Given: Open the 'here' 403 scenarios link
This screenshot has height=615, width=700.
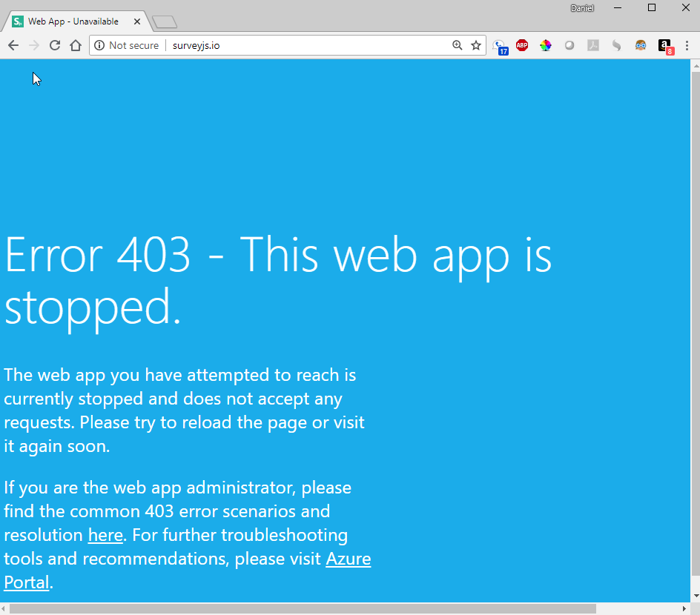Looking at the screenshot, I should pyautogui.click(x=105, y=535).
